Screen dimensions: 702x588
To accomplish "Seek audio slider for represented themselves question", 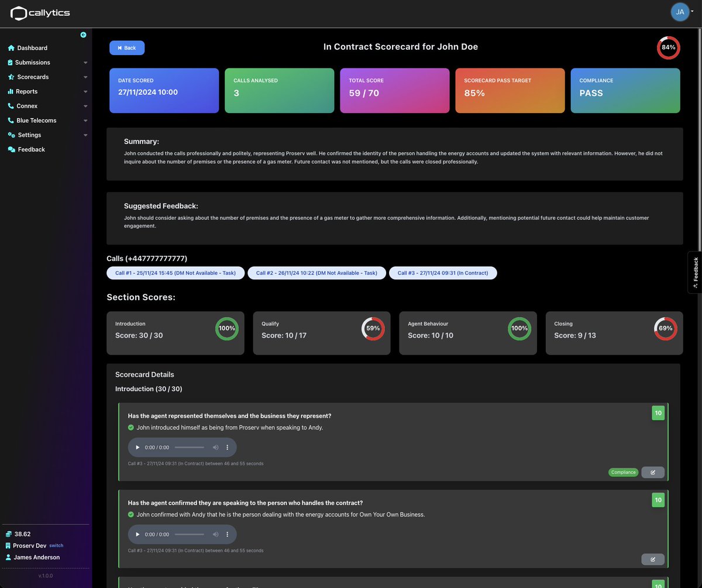I will pyautogui.click(x=190, y=448).
